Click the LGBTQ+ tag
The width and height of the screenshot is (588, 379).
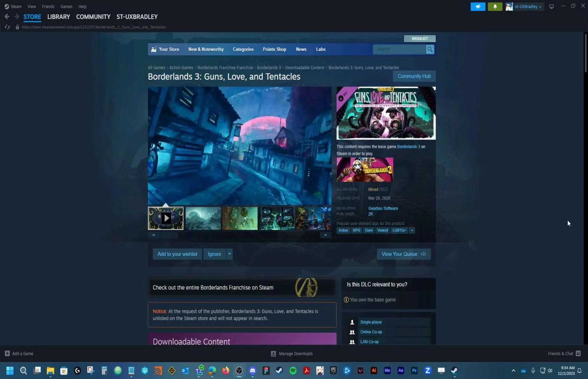399,230
